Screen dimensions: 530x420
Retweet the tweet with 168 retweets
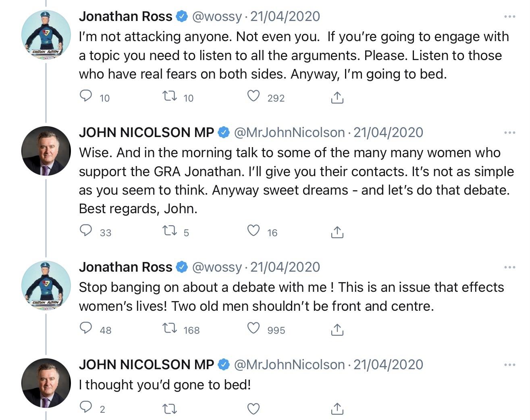click(170, 329)
